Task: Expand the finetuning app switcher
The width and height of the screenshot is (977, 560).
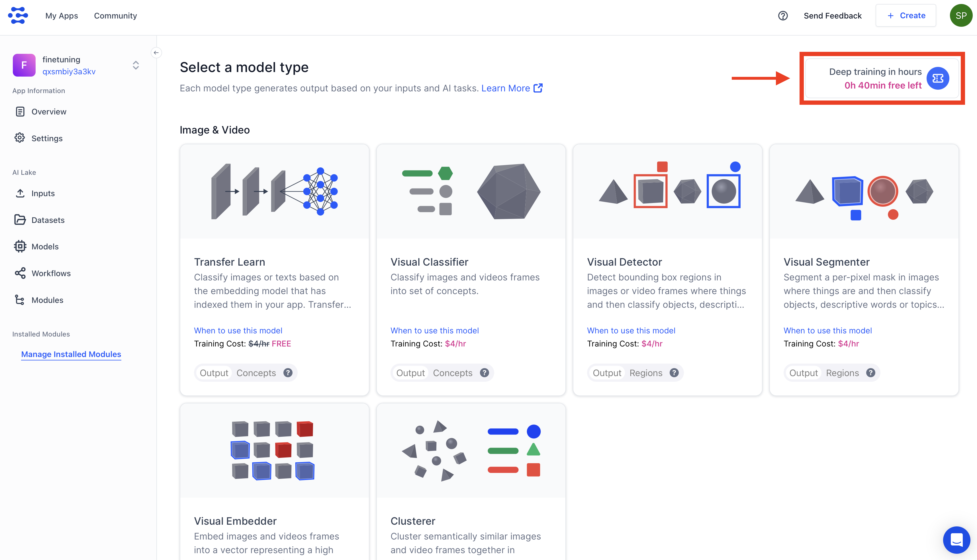Action: click(x=136, y=65)
